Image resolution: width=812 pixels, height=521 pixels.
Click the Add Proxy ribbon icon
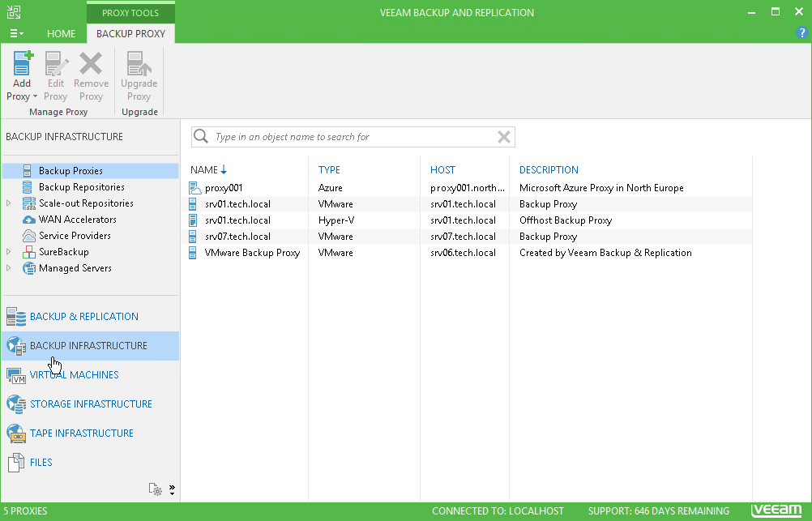point(22,63)
